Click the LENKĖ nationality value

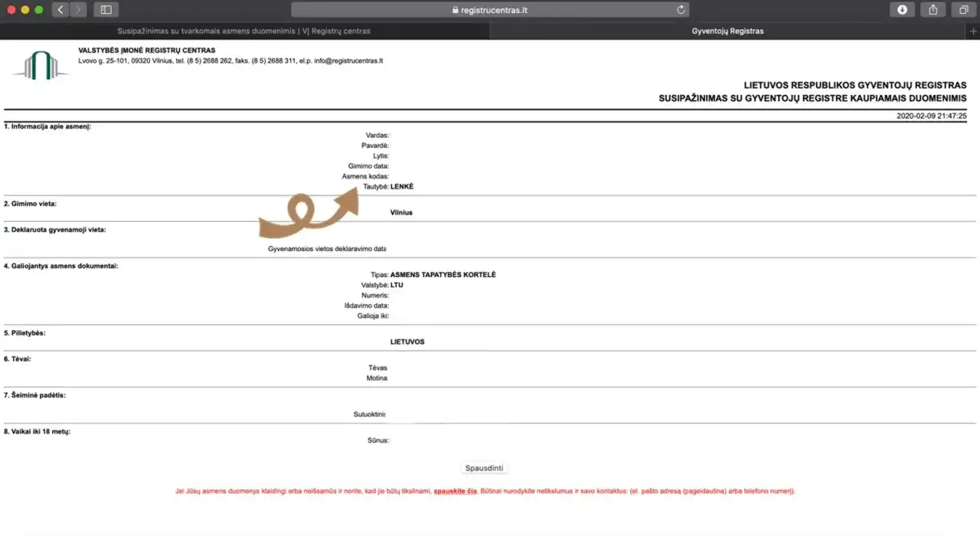point(402,187)
